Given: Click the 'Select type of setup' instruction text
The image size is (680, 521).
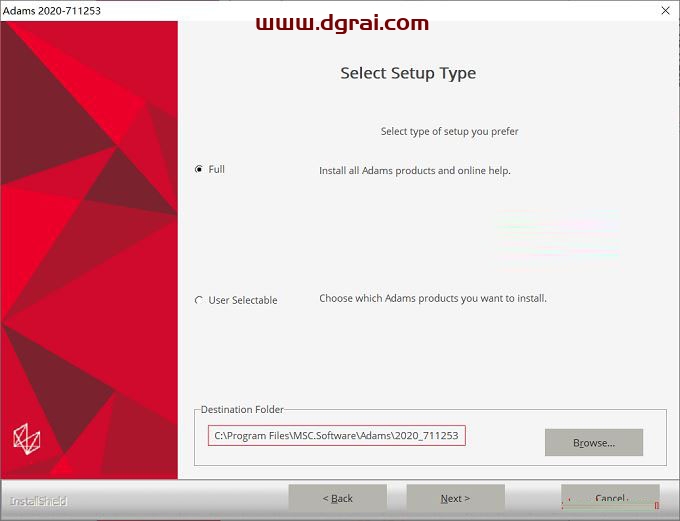Looking at the screenshot, I should 449,132.
